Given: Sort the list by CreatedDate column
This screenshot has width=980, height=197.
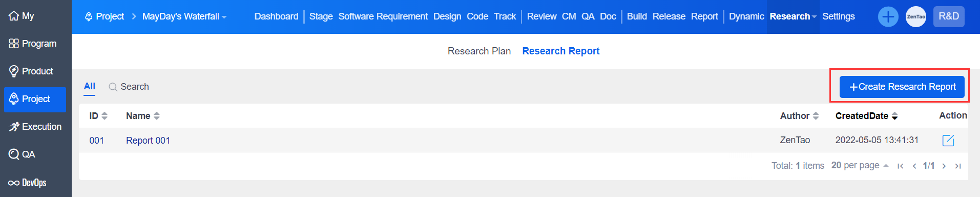Looking at the screenshot, I should [867, 116].
